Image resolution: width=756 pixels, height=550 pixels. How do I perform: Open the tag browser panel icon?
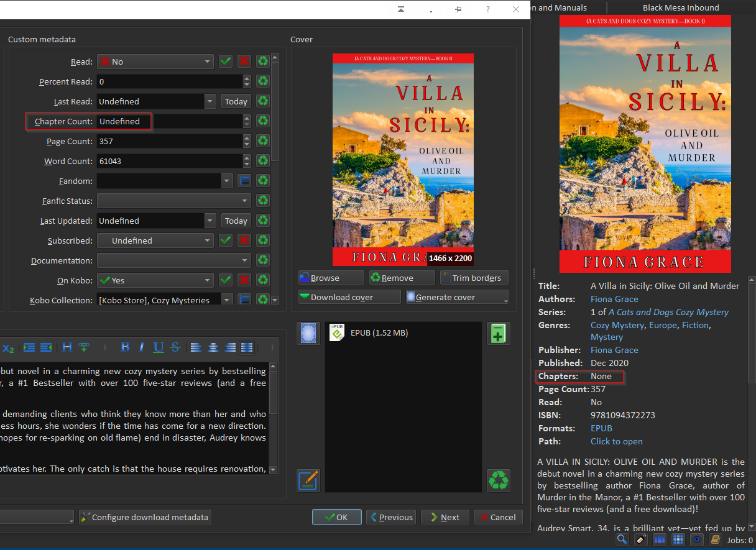tap(640, 539)
